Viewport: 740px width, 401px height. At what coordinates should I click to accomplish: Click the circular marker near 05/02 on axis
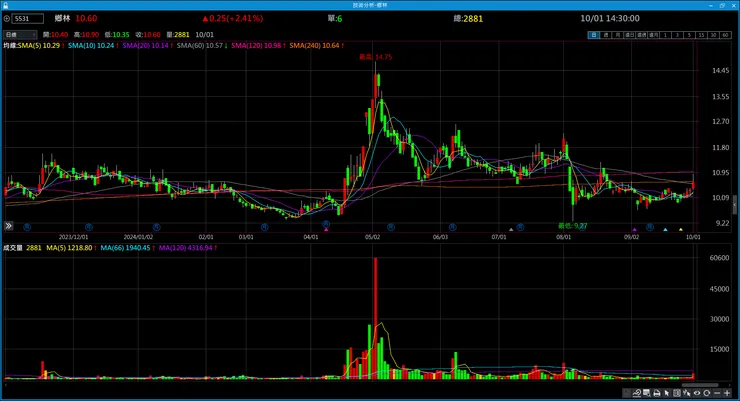(x=391, y=227)
